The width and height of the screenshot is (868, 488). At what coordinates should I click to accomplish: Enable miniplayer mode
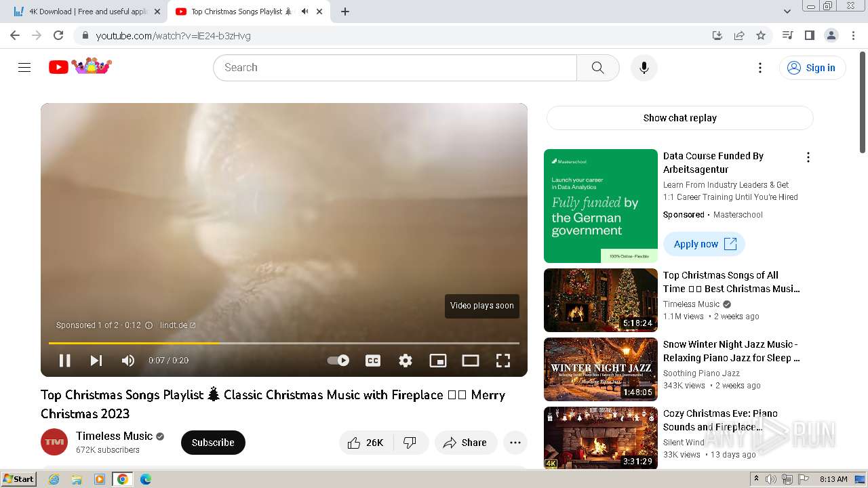pos(438,361)
